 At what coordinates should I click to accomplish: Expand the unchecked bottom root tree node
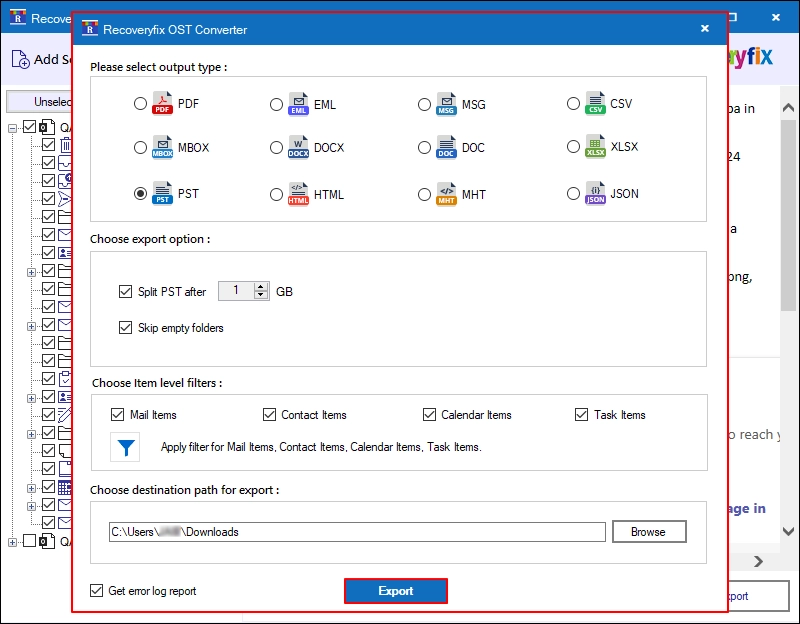12,542
